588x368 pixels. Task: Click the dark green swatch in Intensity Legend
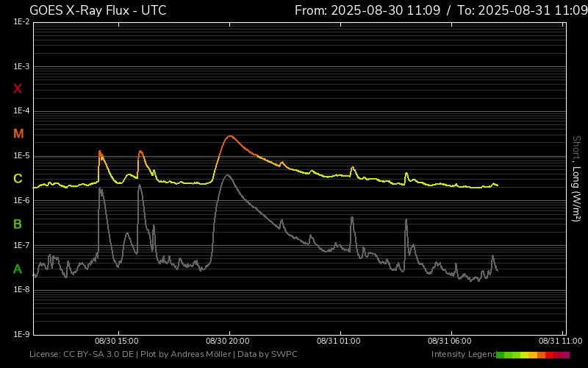coord(501,355)
